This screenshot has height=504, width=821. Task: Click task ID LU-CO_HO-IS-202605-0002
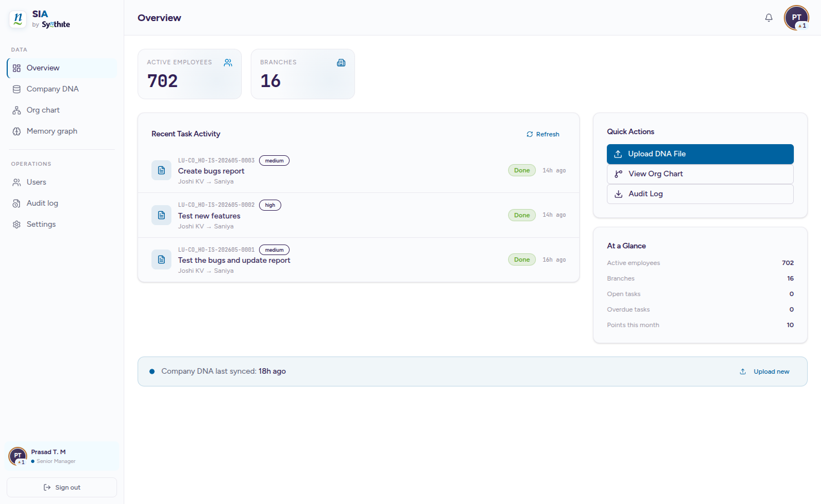click(x=216, y=205)
